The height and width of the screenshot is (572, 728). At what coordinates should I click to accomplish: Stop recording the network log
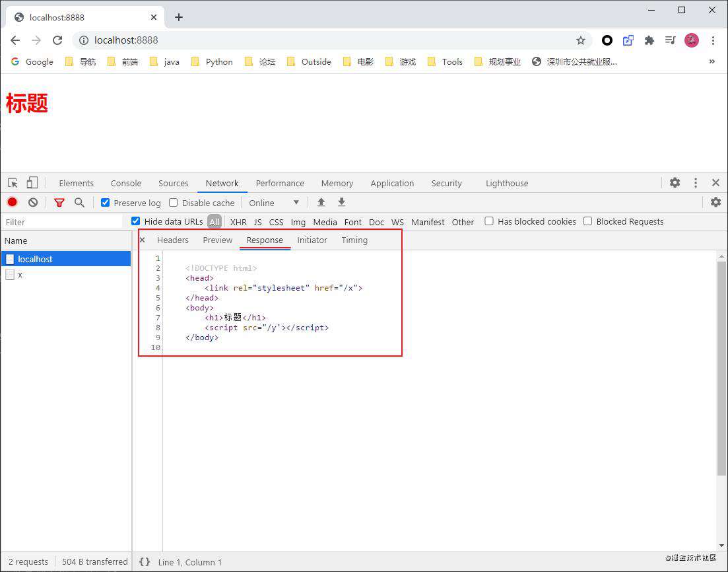pyautogui.click(x=12, y=202)
